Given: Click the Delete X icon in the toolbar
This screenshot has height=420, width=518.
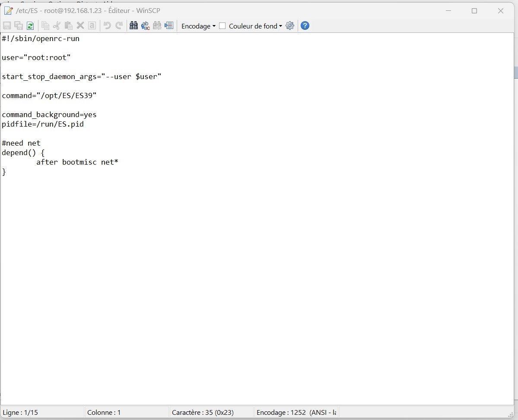Looking at the screenshot, I should [80, 26].
